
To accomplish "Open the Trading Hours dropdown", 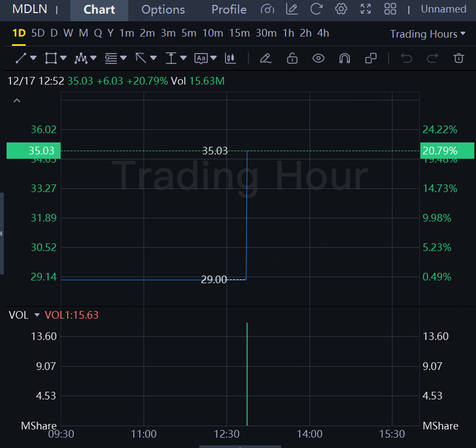I will (x=427, y=34).
